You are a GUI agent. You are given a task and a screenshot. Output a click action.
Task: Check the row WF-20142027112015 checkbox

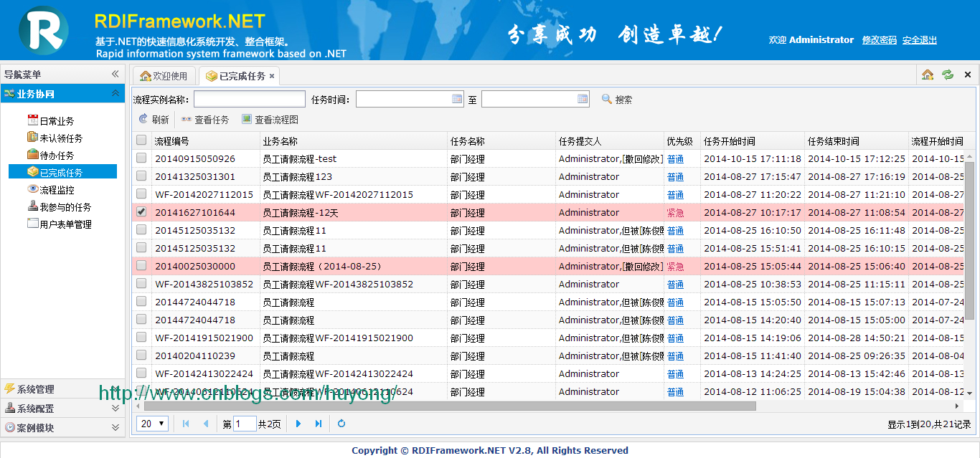141,194
